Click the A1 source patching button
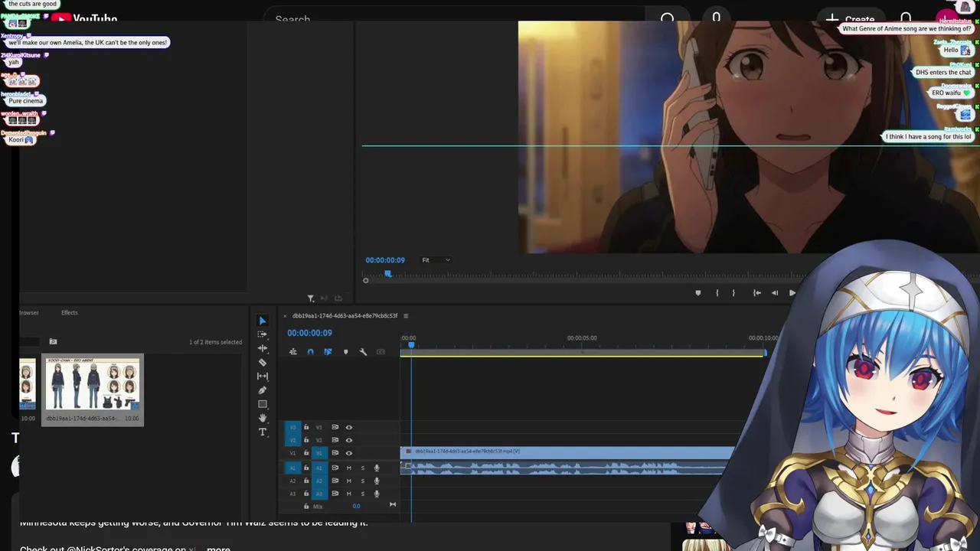 coord(292,468)
